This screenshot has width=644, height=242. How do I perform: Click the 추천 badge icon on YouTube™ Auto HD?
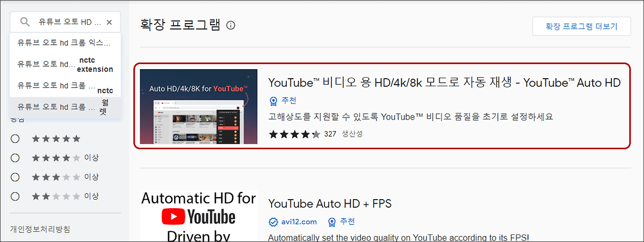[x=273, y=101]
